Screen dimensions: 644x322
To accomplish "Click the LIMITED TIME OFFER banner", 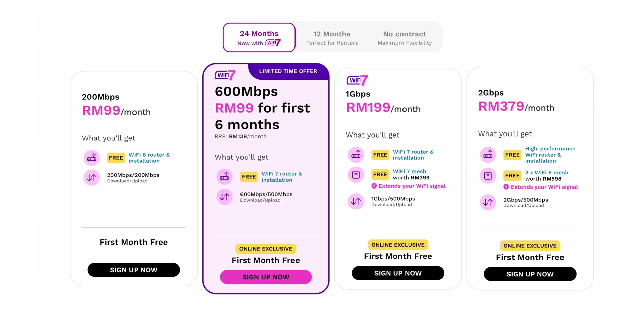I will 288,71.
